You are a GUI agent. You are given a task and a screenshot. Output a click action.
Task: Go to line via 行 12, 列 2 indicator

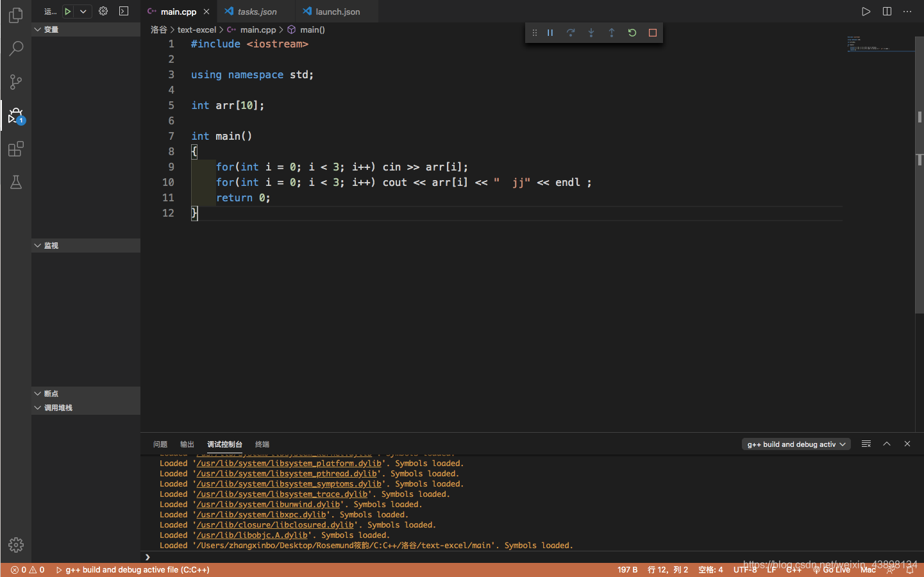668,570
